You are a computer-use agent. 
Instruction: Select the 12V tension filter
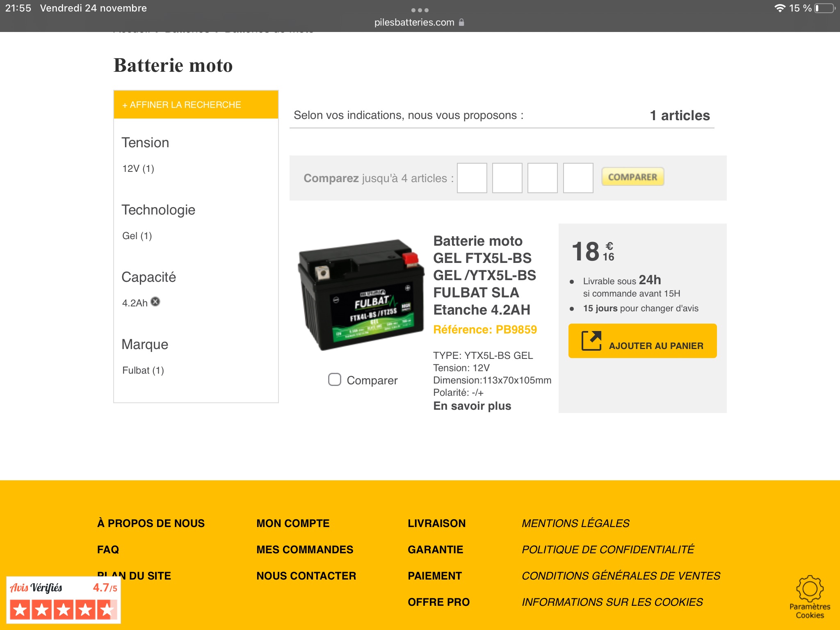tap(138, 169)
